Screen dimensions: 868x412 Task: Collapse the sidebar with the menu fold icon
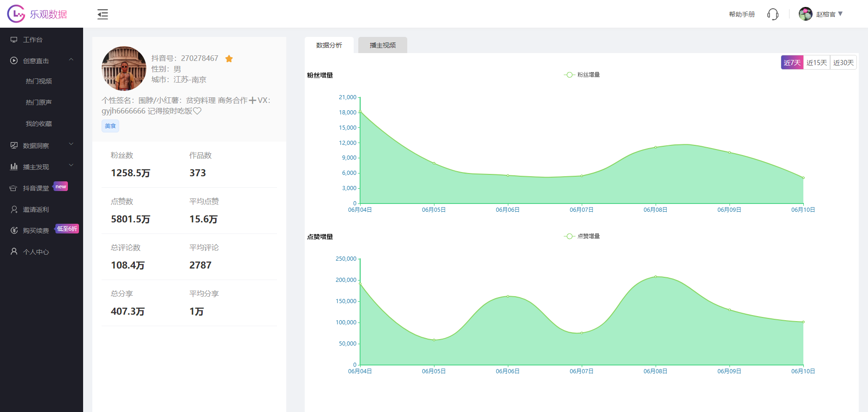(102, 14)
